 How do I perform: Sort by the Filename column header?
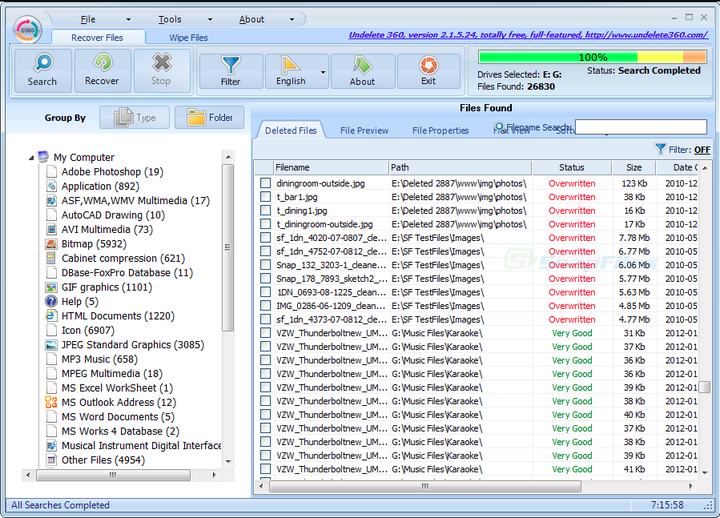pos(330,168)
